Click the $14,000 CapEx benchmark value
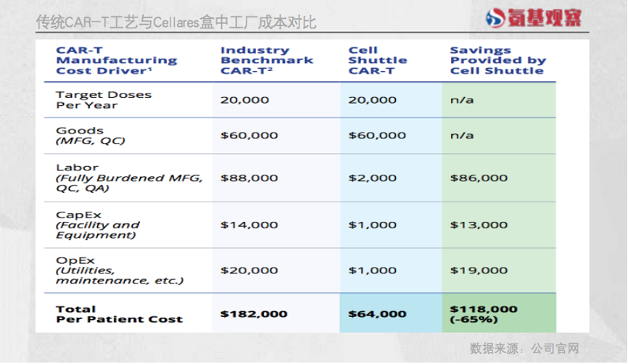Screen dimensions: 628x364 (x=249, y=225)
